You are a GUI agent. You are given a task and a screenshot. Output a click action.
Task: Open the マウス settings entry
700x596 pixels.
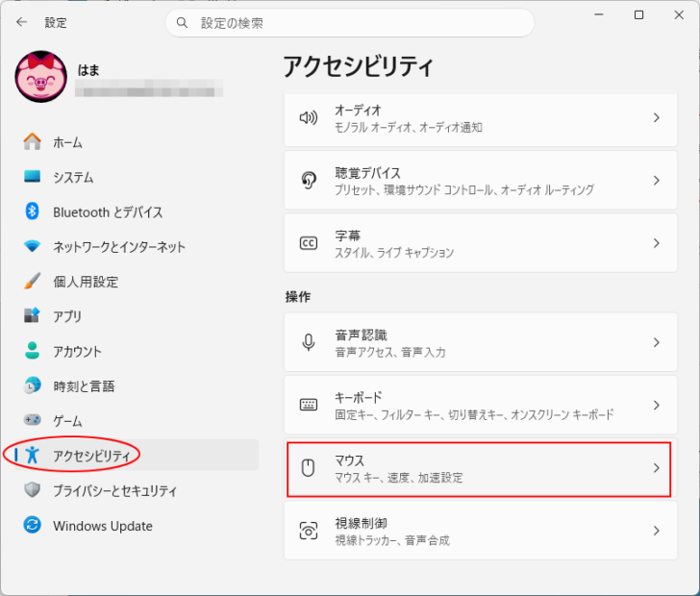(x=481, y=468)
